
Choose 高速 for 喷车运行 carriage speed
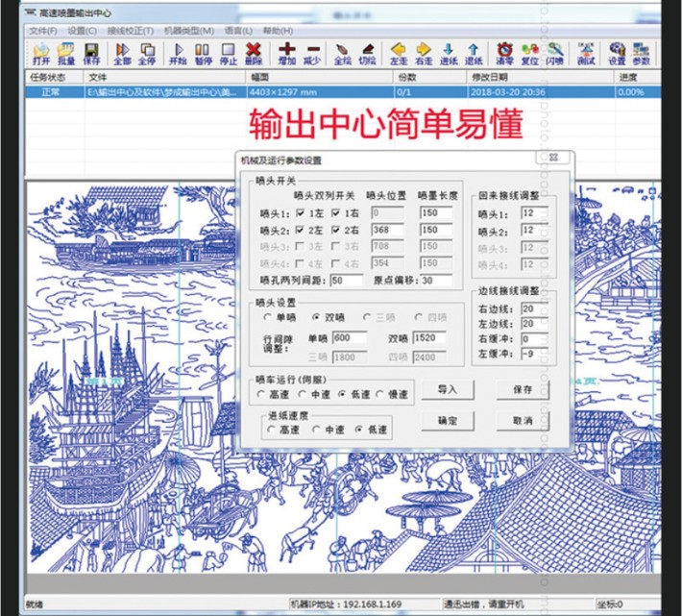260,393
